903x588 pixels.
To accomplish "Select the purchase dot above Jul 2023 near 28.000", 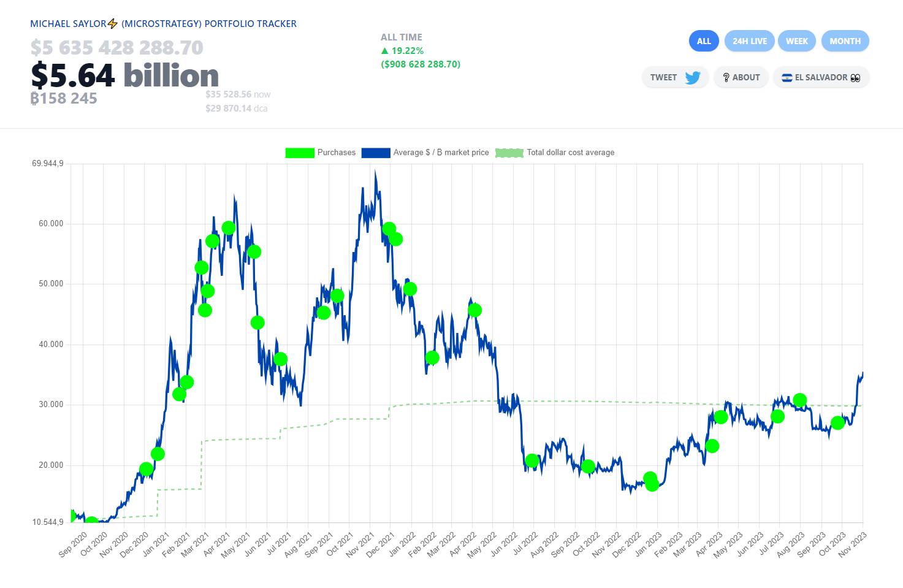I will pyautogui.click(x=777, y=416).
